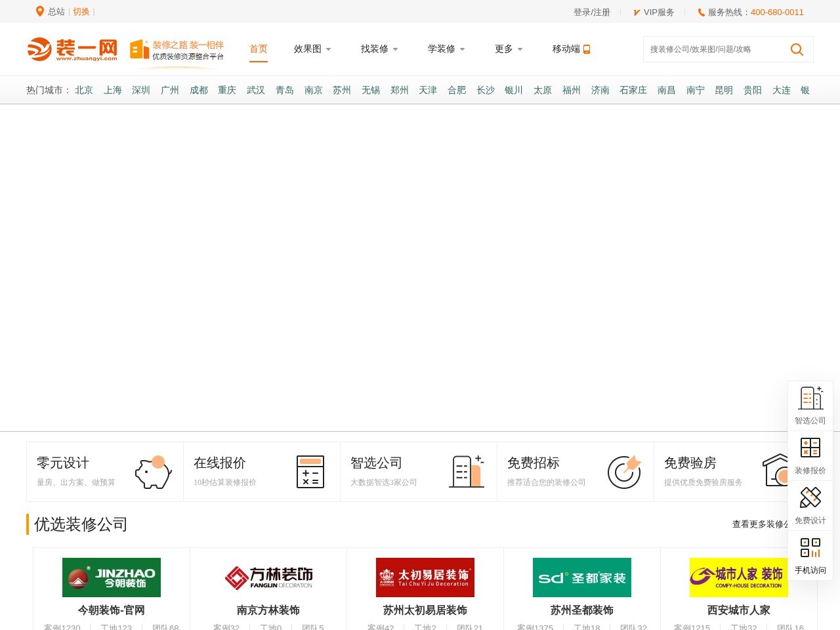Select hot city 苏州
The width and height of the screenshot is (840, 630).
[342, 91]
